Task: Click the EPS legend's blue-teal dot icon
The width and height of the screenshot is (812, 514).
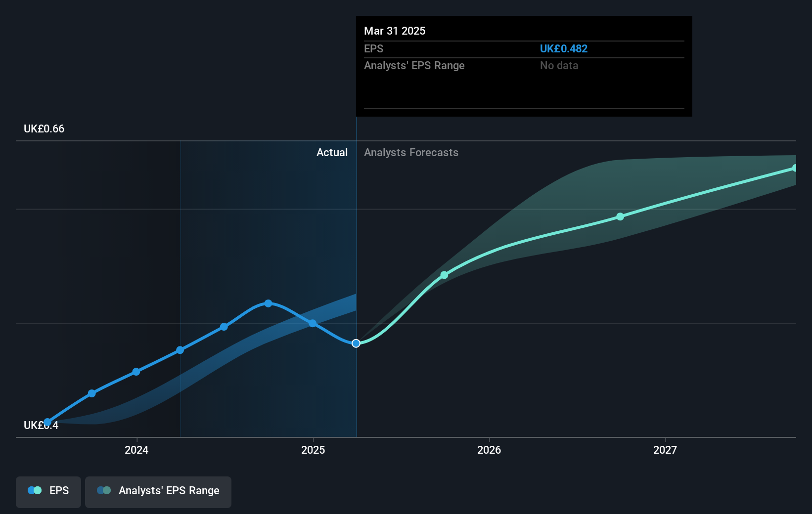Action: coord(35,491)
